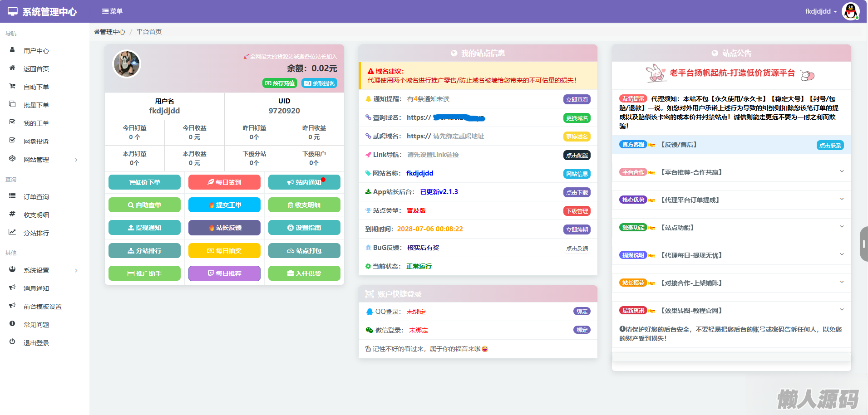
Task: Expand the 平台合作 announcement section
Action: click(x=841, y=172)
